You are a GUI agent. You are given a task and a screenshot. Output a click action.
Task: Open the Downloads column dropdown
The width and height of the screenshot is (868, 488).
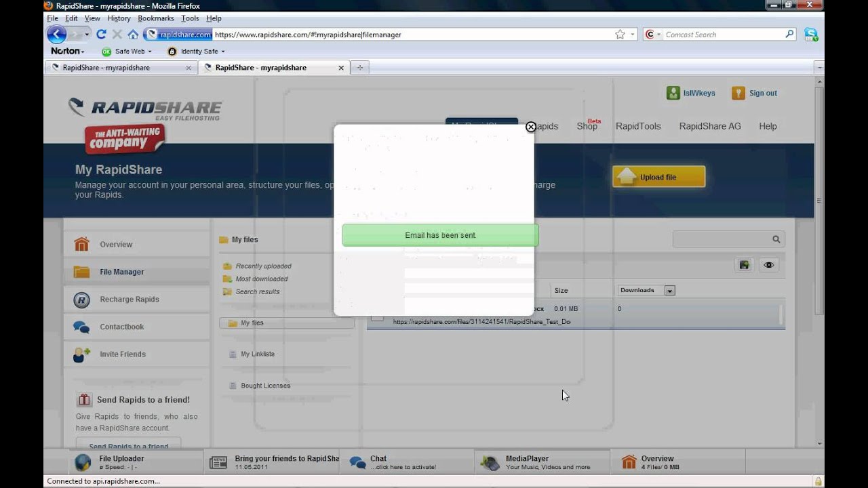pos(669,291)
